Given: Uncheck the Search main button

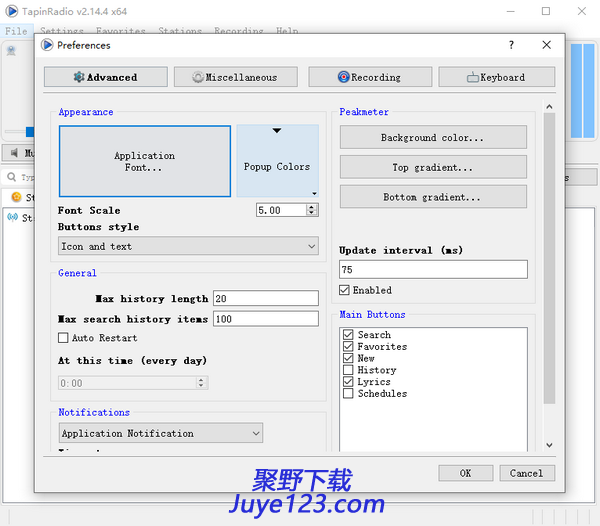Looking at the screenshot, I should 348,335.
